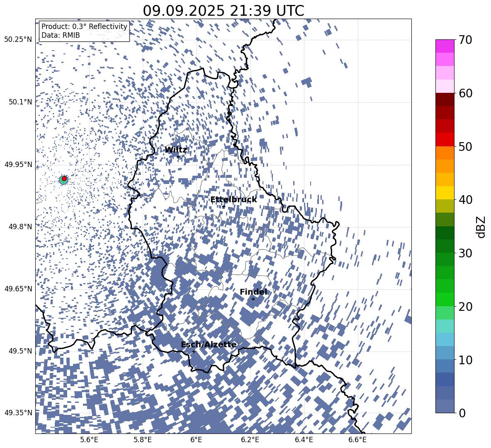The image size is (491, 448).
Task: Click the bright red colorbar segment near 50
Action: [x=445, y=140]
